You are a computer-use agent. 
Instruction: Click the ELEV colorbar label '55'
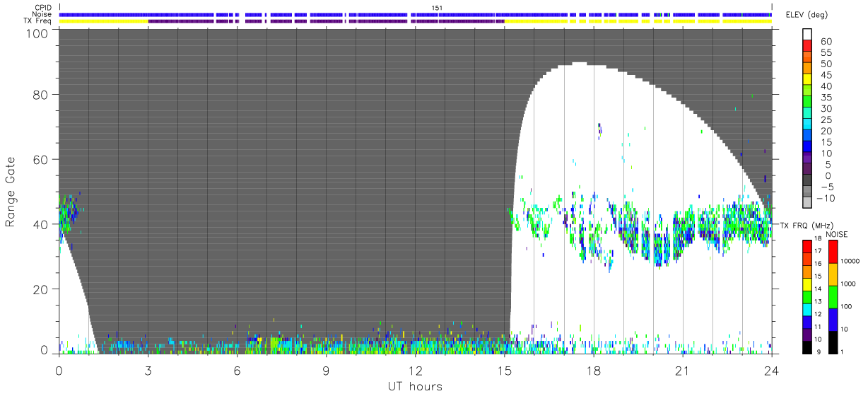point(826,53)
